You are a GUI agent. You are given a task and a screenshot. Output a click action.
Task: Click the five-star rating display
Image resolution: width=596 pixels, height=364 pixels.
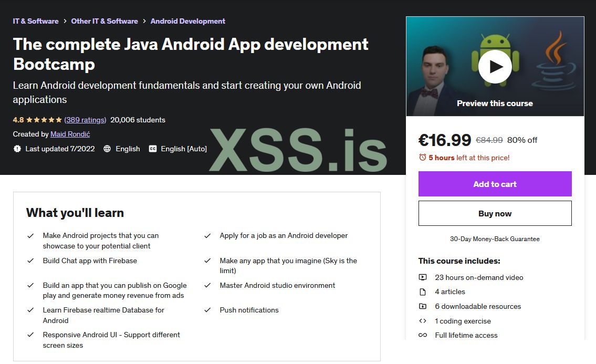click(x=44, y=120)
